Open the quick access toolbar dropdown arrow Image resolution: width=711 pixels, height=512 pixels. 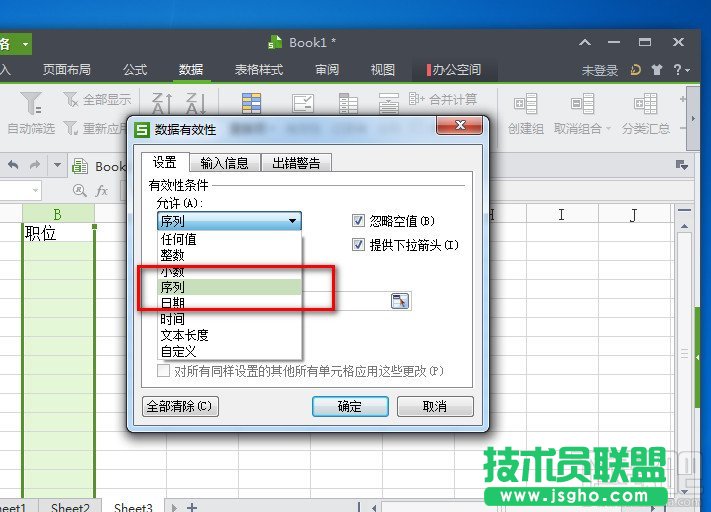click(57, 165)
